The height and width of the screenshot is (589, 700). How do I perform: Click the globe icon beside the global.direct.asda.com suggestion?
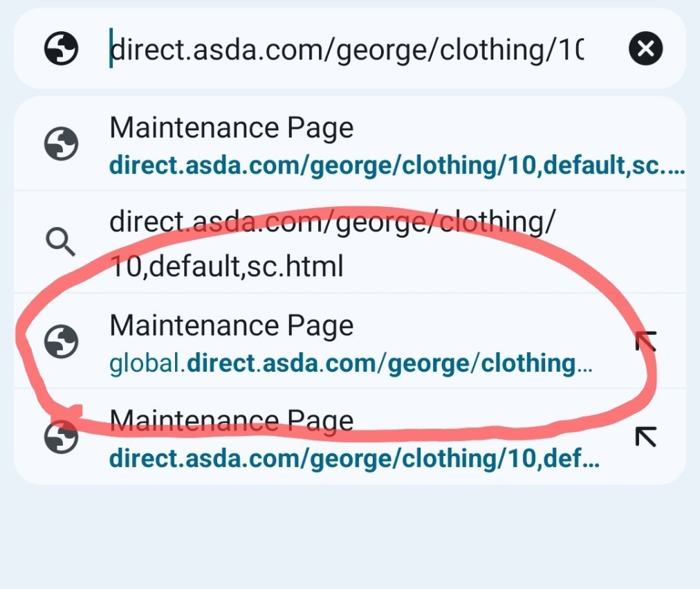pyautogui.click(x=62, y=341)
